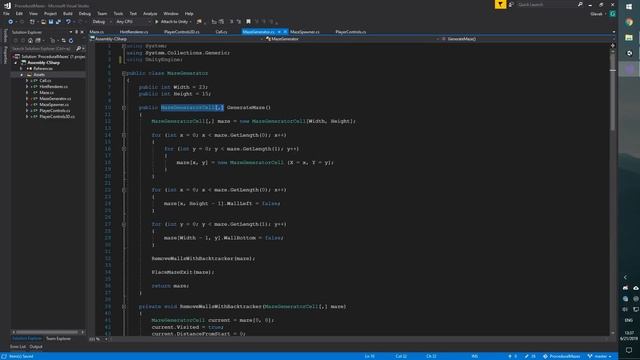The height and width of the screenshot is (360, 640).
Task: Click the Quick Launch search field
Action: (547, 4)
